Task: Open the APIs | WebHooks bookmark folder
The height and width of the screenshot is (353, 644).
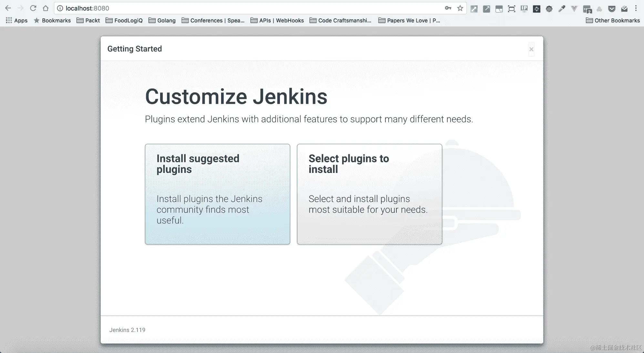Action: click(x=277, y=20)
